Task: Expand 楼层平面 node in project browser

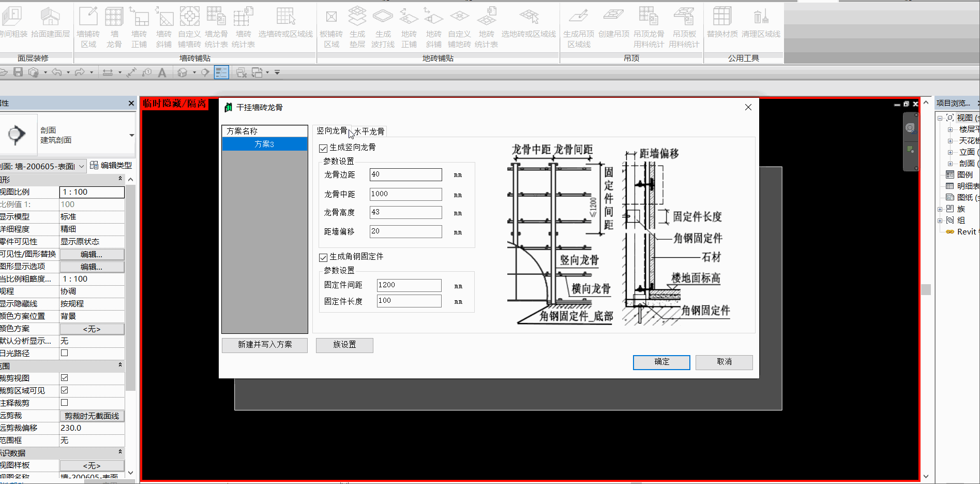Action: [950, 129]
